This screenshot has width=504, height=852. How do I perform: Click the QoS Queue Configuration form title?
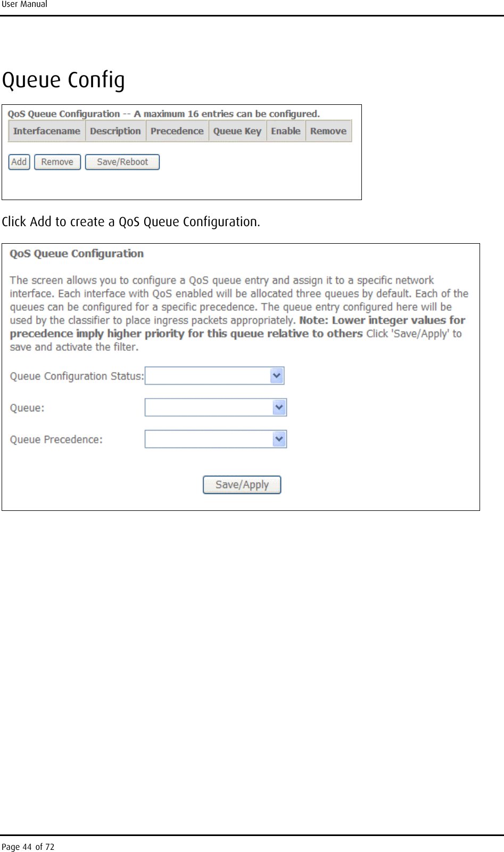coord(77,254)
